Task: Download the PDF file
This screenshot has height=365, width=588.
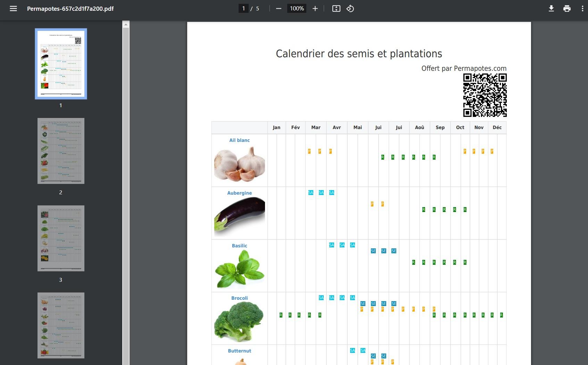Action: [x=551, y=9]
